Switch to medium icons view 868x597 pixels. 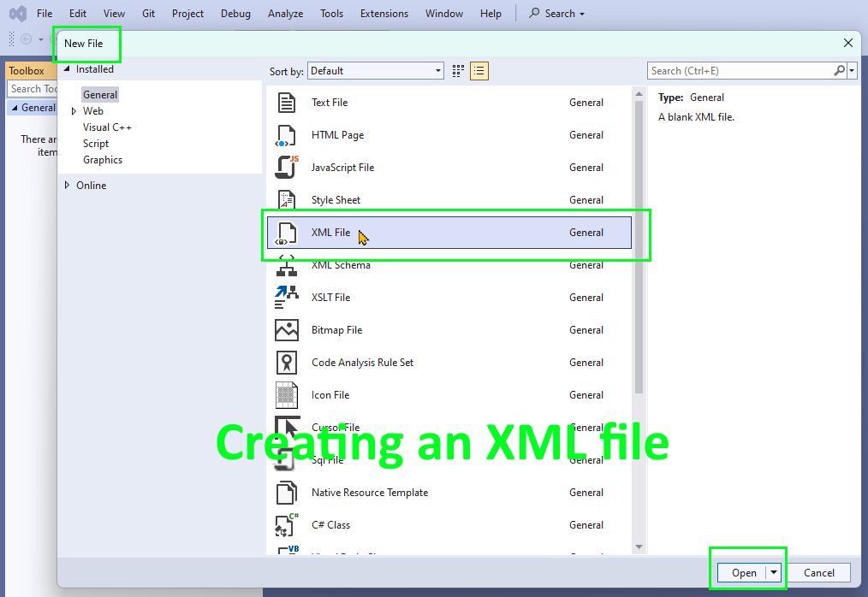click(458, 70)
